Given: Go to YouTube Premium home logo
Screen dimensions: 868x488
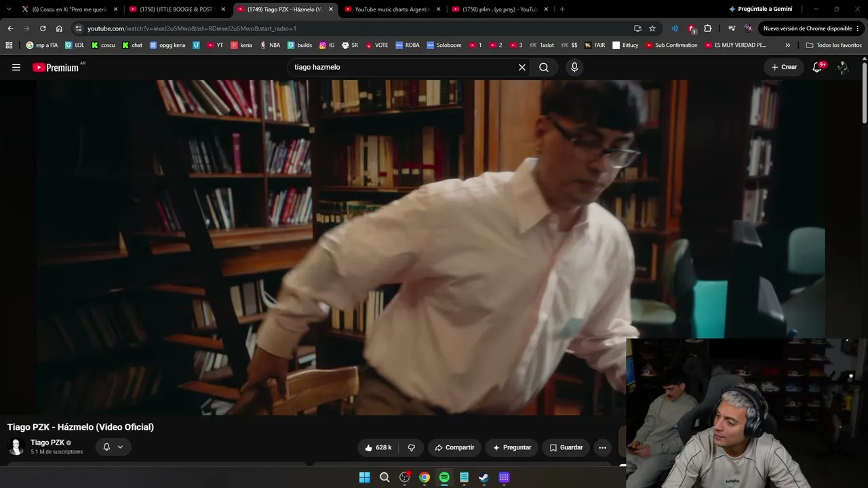Looking at the screenshot, I should tap(56, 67).
